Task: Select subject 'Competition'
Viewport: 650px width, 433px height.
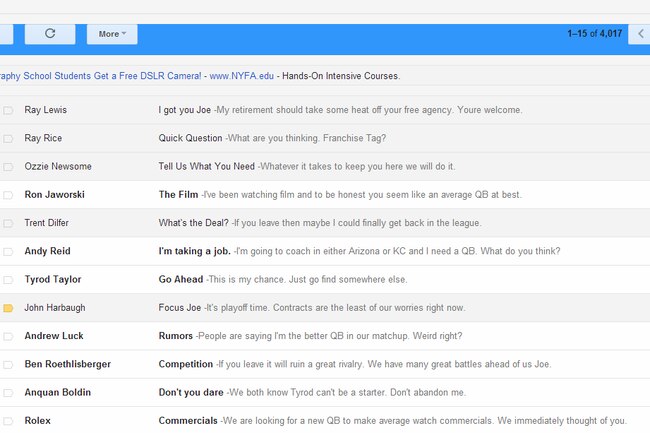Action: (186, 364)
